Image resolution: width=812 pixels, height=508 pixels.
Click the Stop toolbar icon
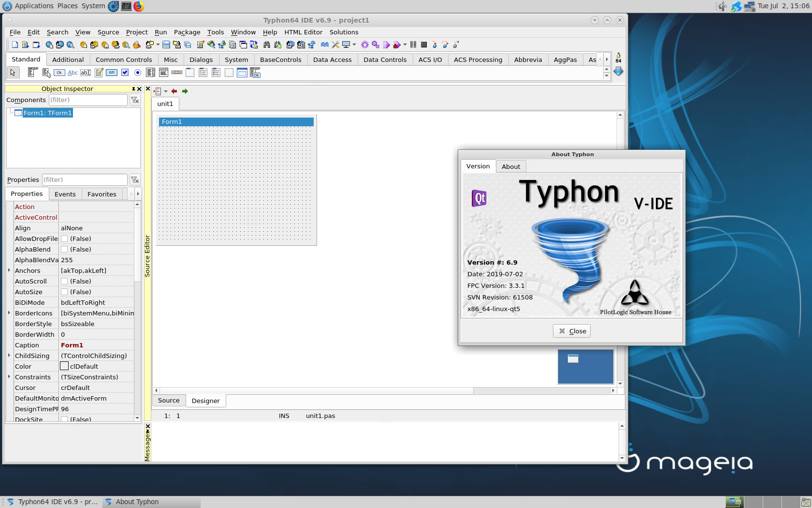coord(424,45)
